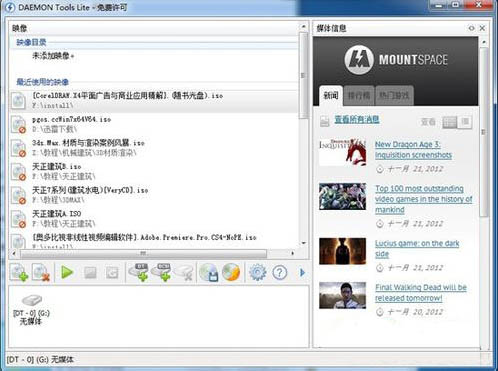498x371 pixels.
Task: Open the 查看所有消息 link
Action: pos(357,119)
